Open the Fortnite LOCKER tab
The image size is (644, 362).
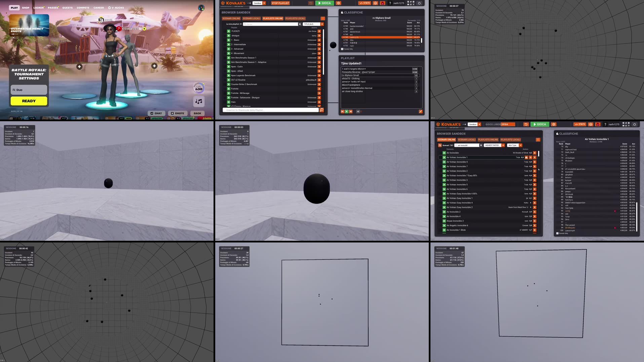(39, 8)
